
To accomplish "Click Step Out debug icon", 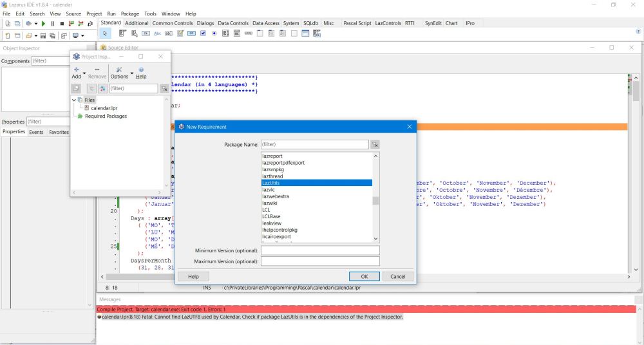I will [x=90, y=24].
